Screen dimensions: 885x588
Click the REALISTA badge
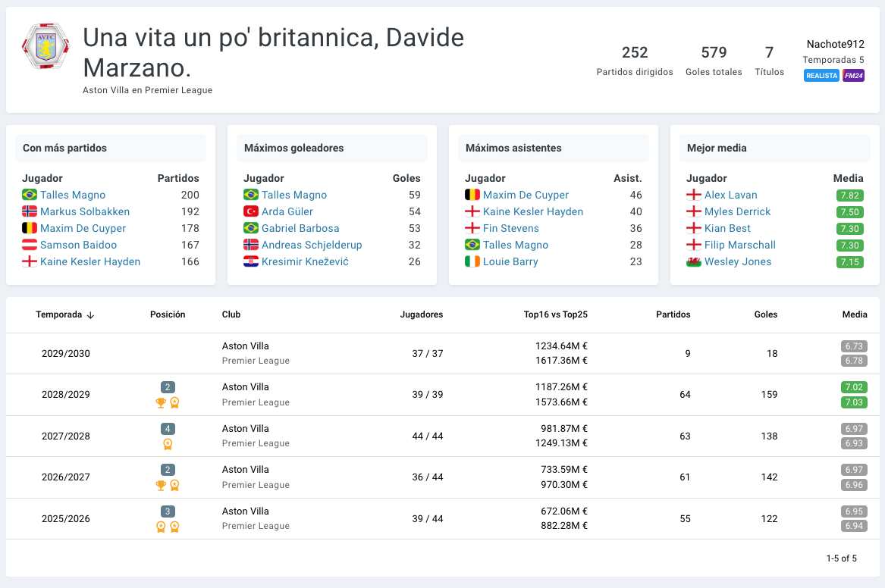(822, 76)
